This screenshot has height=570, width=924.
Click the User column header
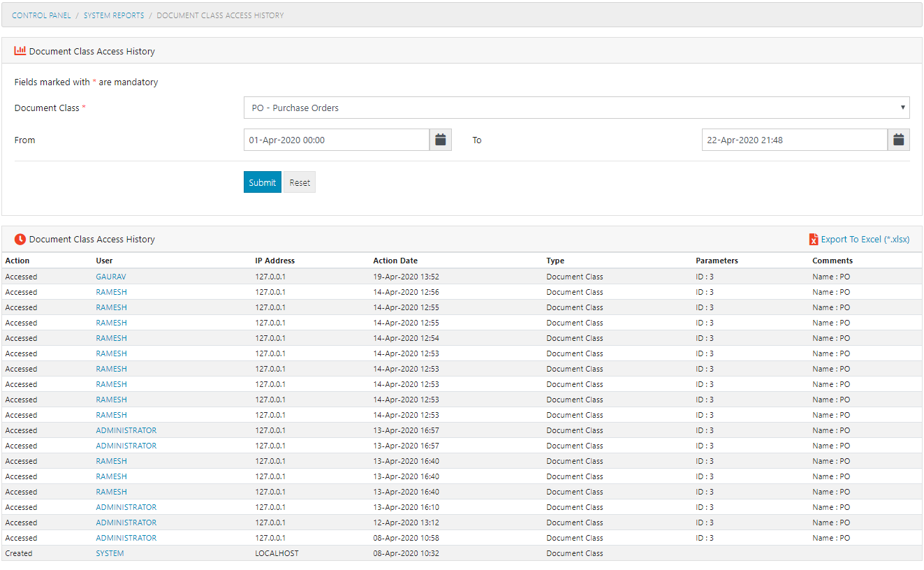[104, 261]
